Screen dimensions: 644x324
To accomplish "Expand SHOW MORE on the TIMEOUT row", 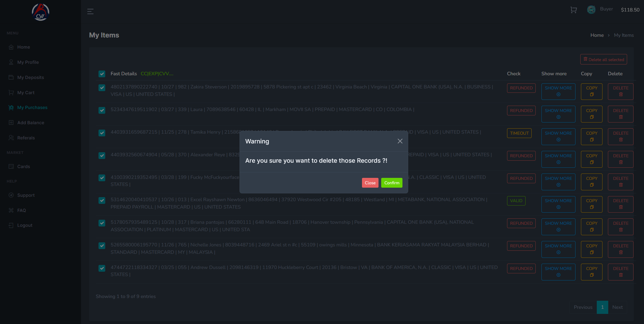I will (x=558, y=137).
